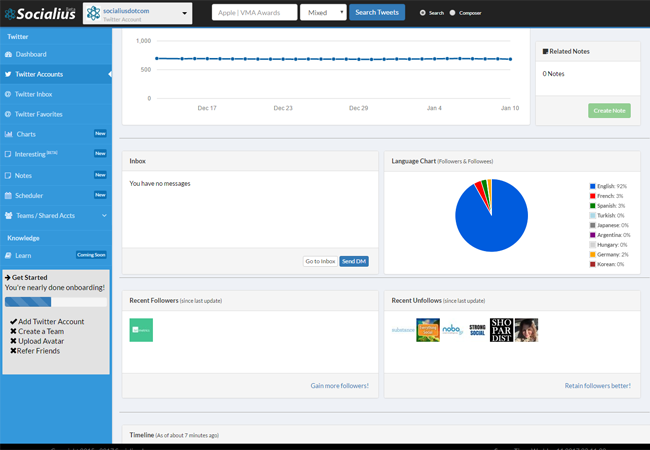Click the '0 Notes' text
This screenshot has width=650, height=450.
553,74
